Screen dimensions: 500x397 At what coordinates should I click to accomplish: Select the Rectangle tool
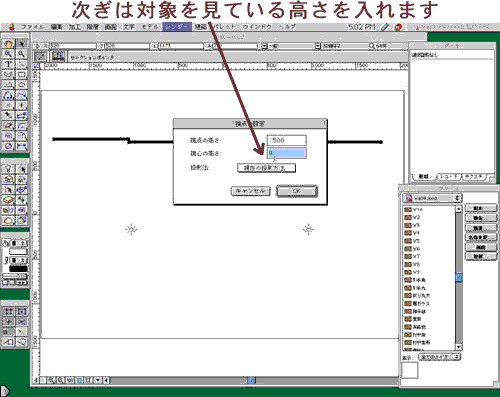pyautogui.click(x=22, y=74)
